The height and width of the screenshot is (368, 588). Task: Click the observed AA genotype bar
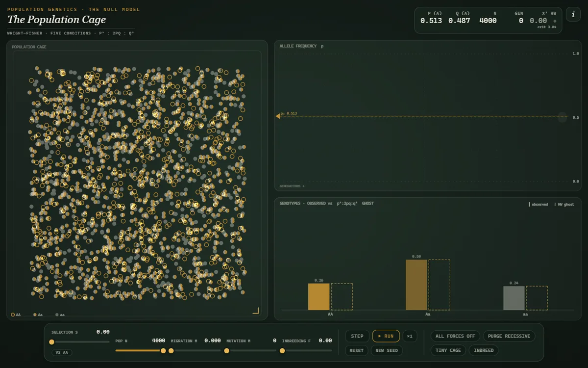coord(319,297)
